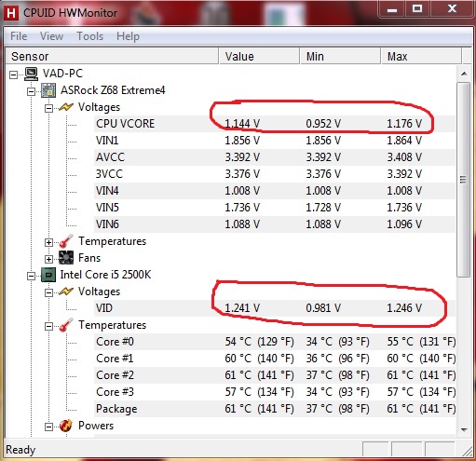Click VID max value 1.246 V
The image size is (476, 461).
[x=404, y=308]
